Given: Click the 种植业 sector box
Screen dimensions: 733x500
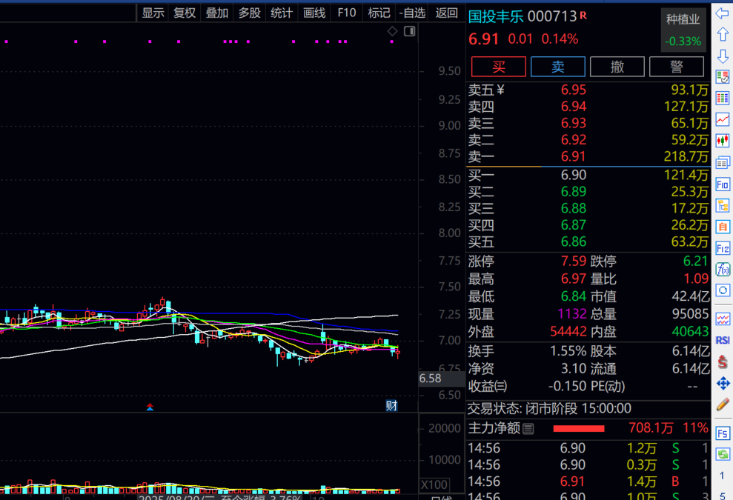Looking at the screenshot, I should (683, 29).
